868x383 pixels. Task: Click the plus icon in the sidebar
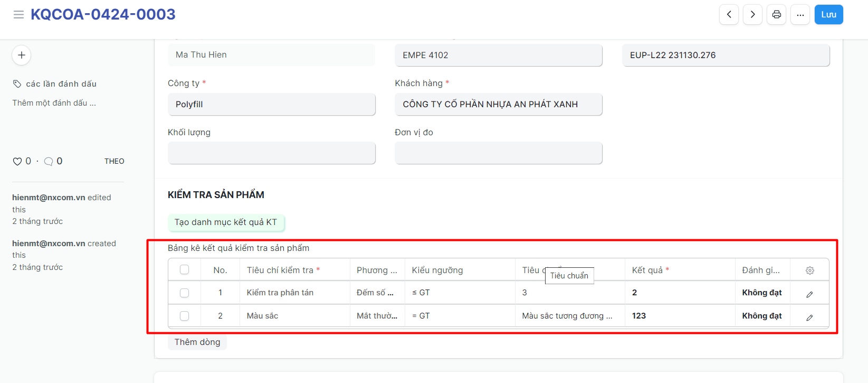pyautogui.click(x=22, y=55)
